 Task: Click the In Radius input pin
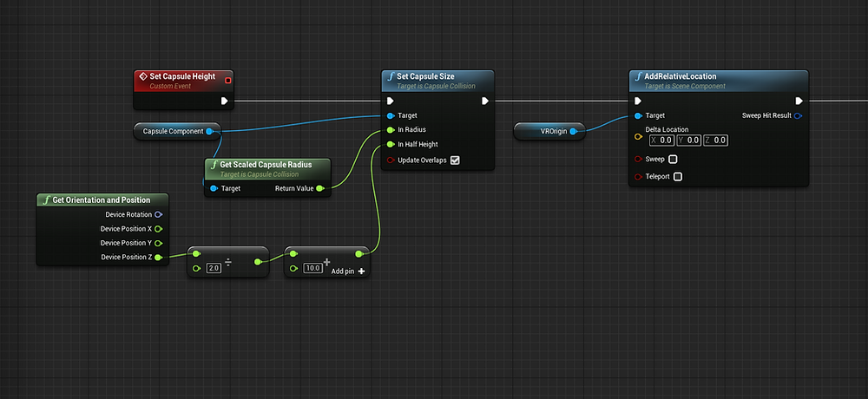coord(391,130)
